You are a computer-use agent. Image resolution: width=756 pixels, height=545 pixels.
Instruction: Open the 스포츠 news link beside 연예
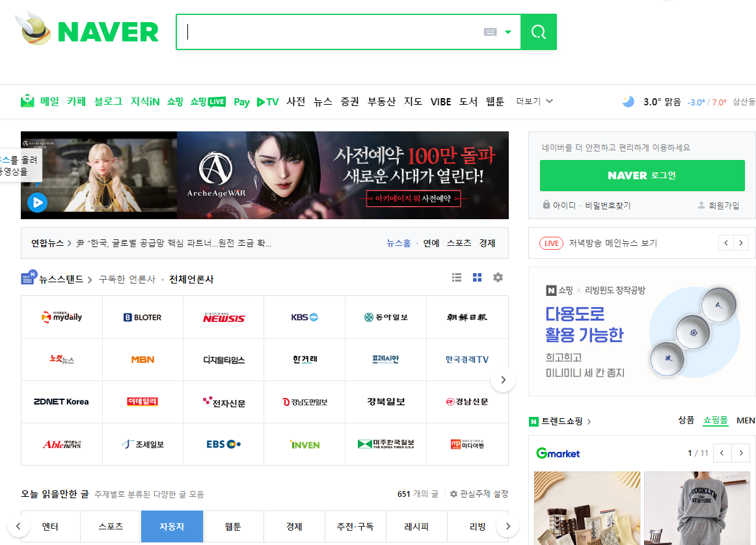pyautogui.click(x=459, y=243)
